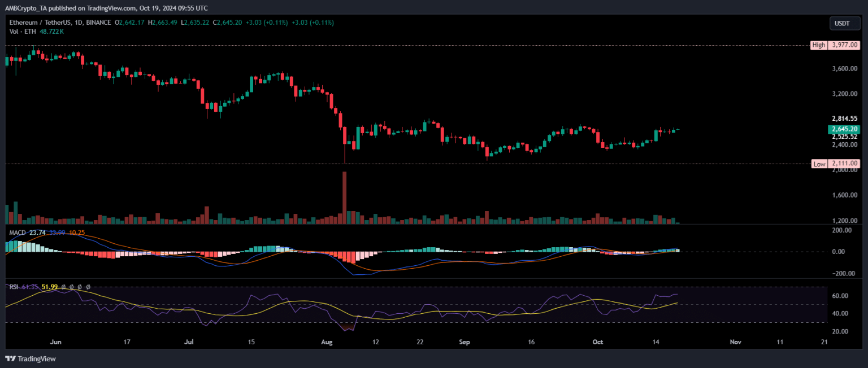
Task: Click the 'Ethereum / TetherUS, 1D, BINANCE' title
Action: pos(61,23)
